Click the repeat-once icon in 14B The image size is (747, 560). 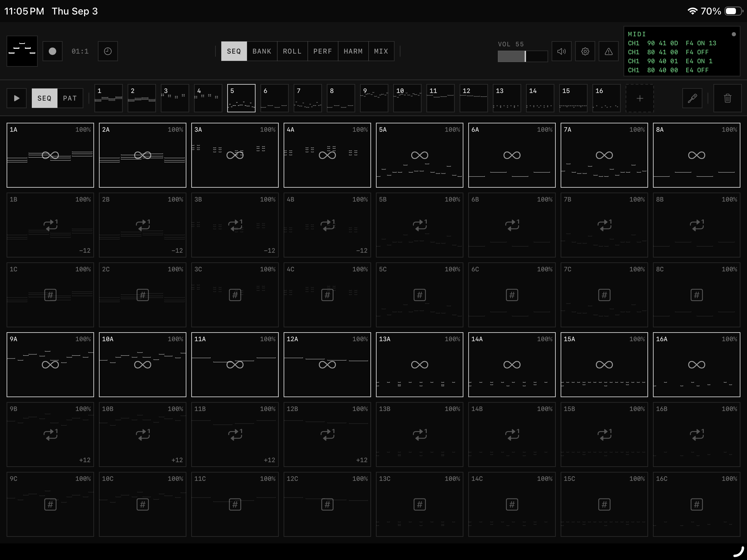coord(512,435)
